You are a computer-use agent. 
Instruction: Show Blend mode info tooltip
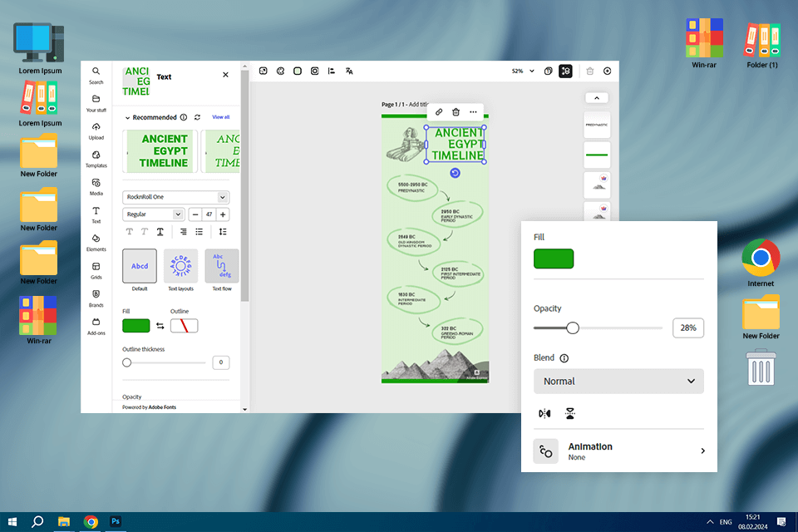pyautogui.click(x=564, y=358)
